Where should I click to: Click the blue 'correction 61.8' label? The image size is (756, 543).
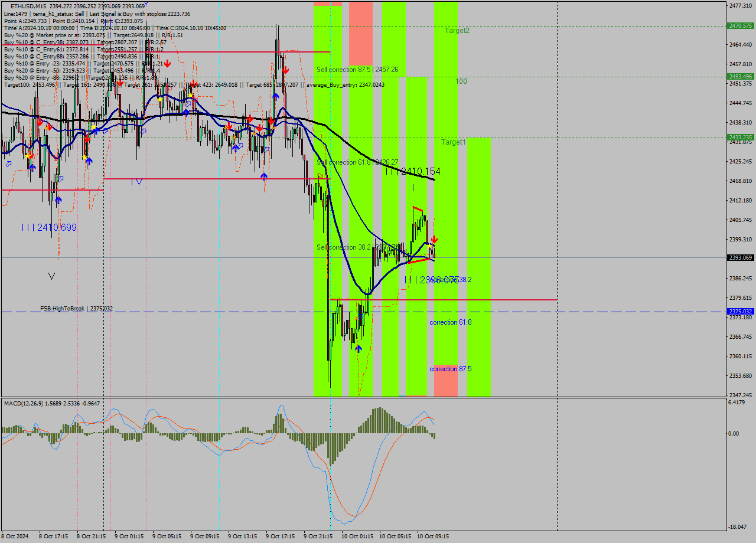[x=451, y=322]
